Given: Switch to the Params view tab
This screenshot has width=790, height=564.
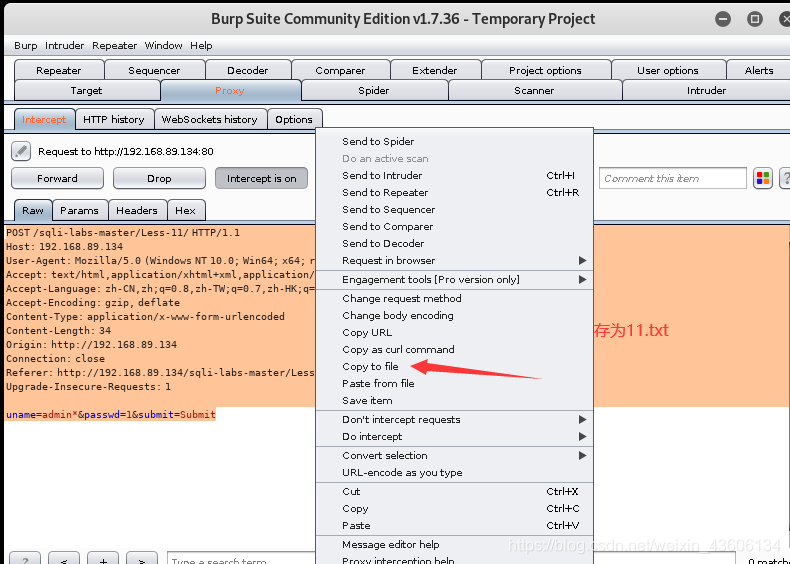Looking at the screenshot, I should point(80,211).
